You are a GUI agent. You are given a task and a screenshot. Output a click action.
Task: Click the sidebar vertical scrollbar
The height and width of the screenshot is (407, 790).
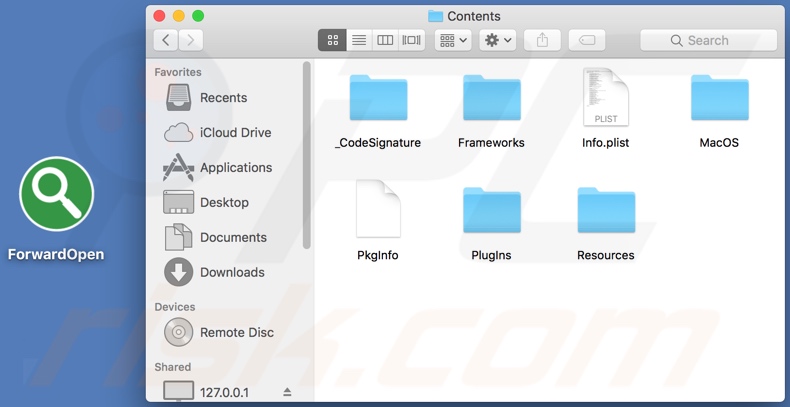[x=306, y=155]
